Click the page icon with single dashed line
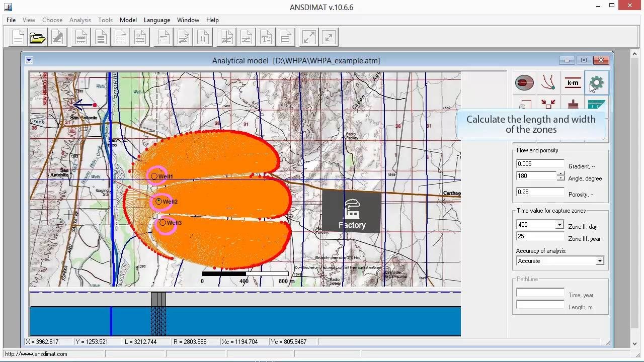Screen dimensions: 644x362 [x=164, y=37]
